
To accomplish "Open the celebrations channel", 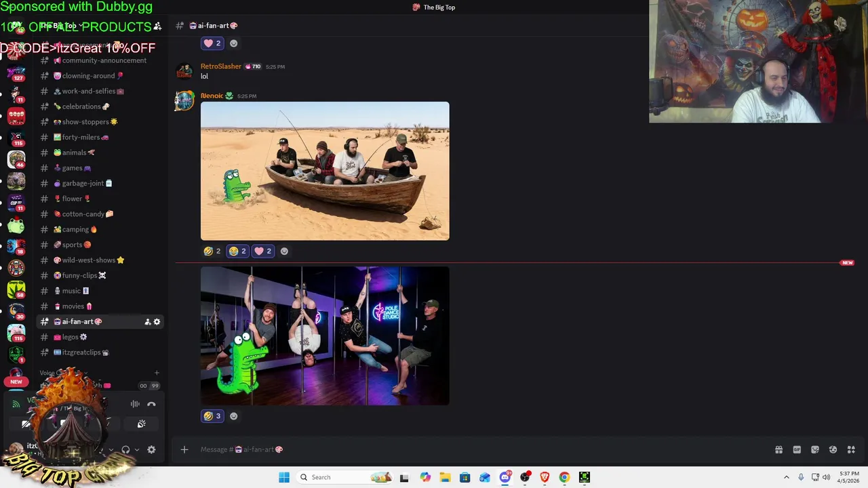I will [100, 106].
